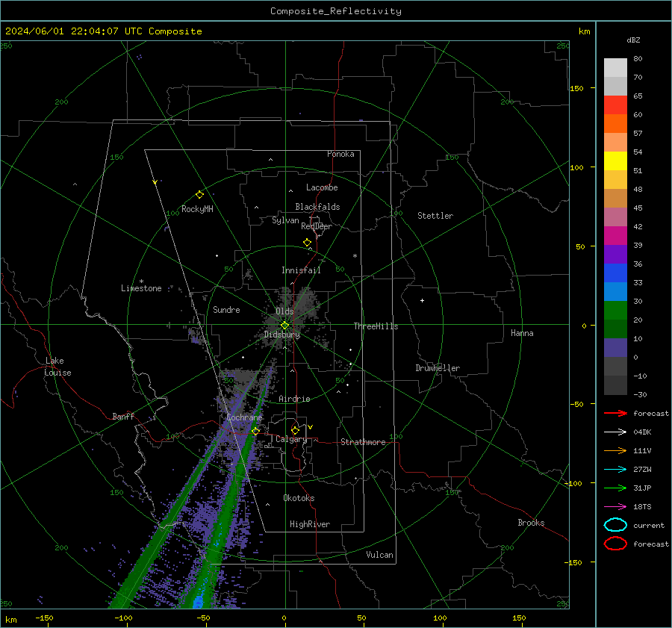Click the Airdrie city label
The height and width of the screenshot is (628, 672).
point(294,399)
